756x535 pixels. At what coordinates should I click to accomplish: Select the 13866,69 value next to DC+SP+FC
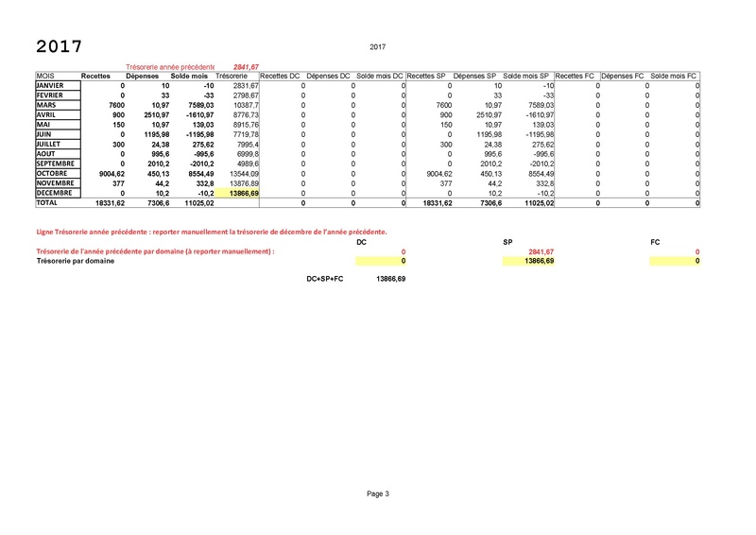click(390, 281)
